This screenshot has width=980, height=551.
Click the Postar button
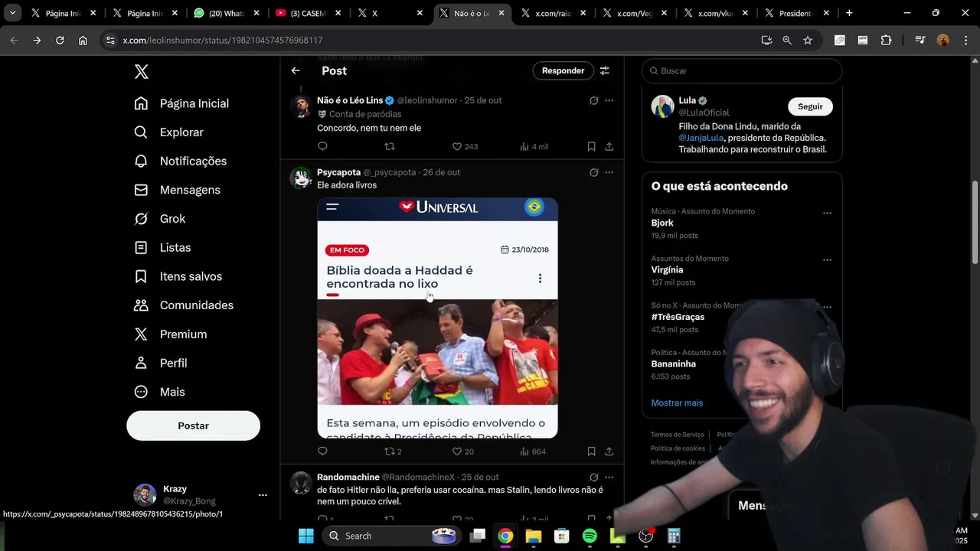(193, 425)
